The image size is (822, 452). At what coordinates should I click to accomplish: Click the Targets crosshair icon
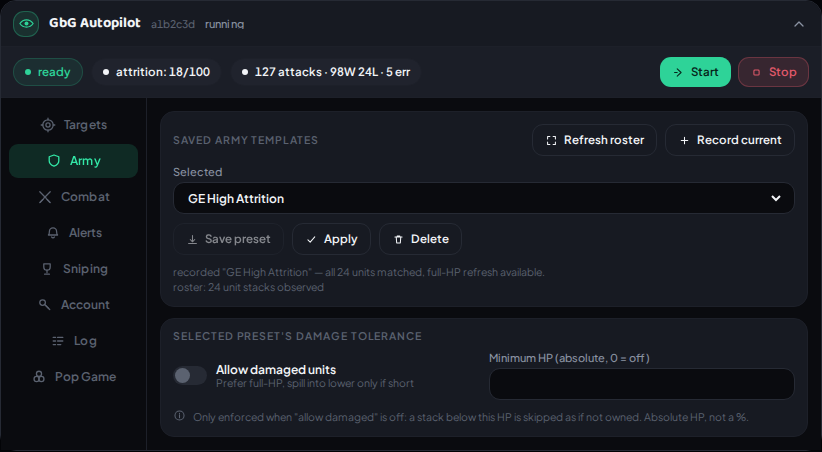pos(48,125)
